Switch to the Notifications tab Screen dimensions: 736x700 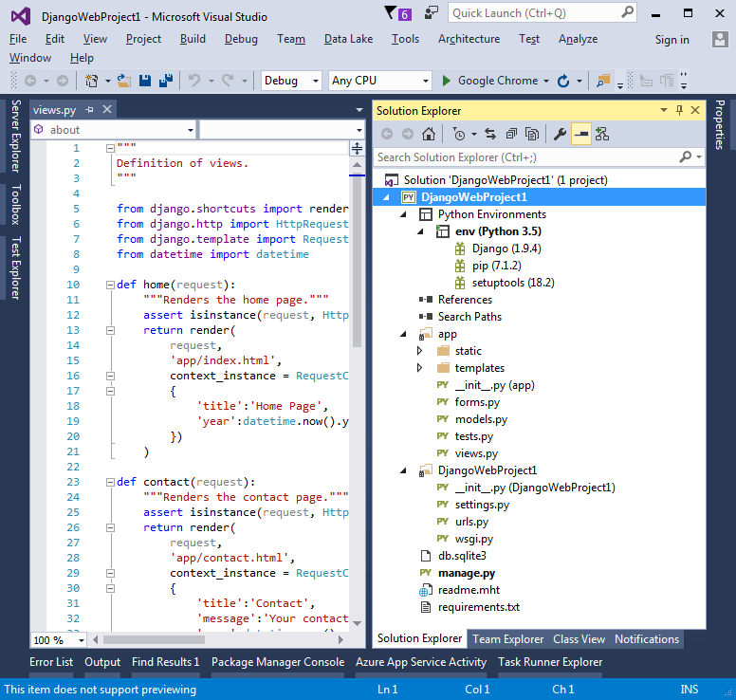647,639
